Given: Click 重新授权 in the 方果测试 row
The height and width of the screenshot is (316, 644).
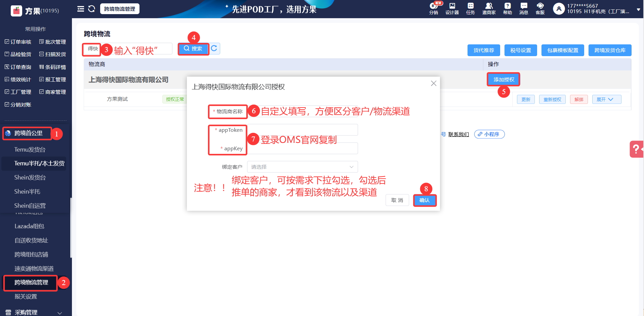Looking at the screenshot, I should [x=552, y=100].
